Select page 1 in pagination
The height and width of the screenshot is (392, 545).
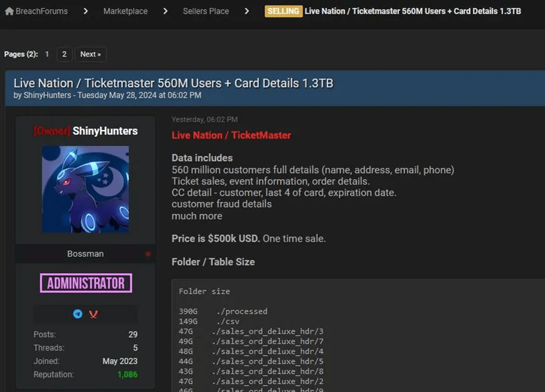pos(47,54)
